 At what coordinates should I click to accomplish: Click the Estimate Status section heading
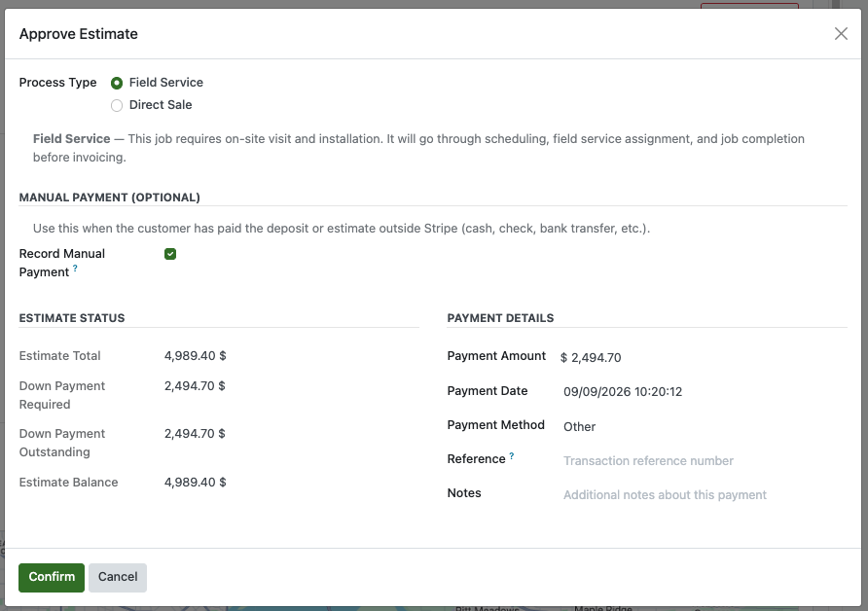coord(72,318)
